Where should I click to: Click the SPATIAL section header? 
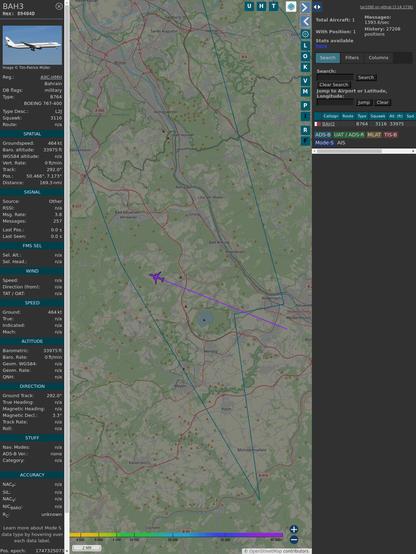(32, 134)
